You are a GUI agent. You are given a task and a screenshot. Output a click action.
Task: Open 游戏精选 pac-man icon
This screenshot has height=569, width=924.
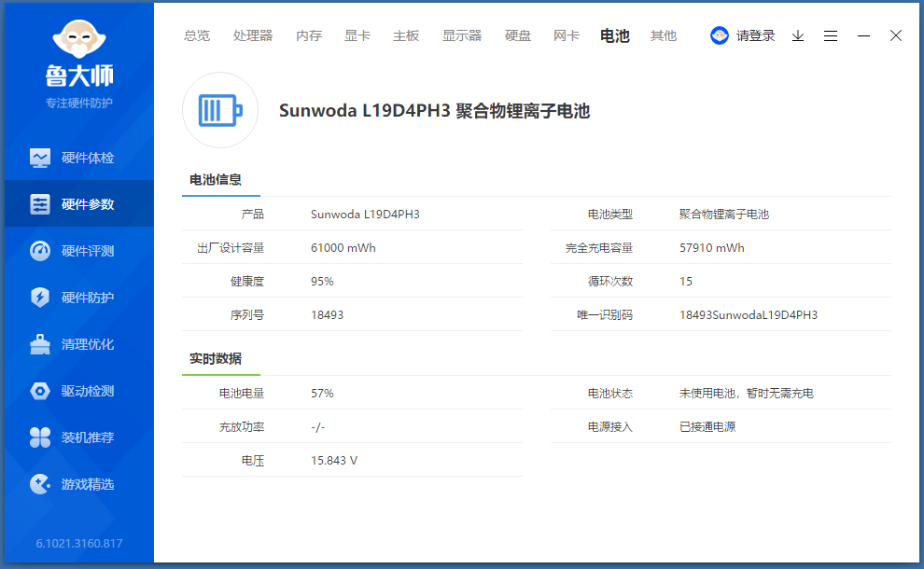click(x=40, y=484)
